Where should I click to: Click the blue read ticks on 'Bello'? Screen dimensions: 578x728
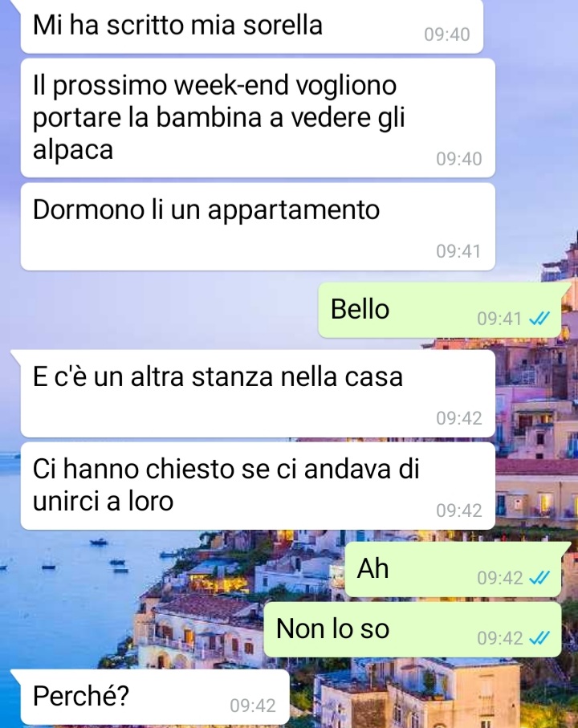coord(539,319)
